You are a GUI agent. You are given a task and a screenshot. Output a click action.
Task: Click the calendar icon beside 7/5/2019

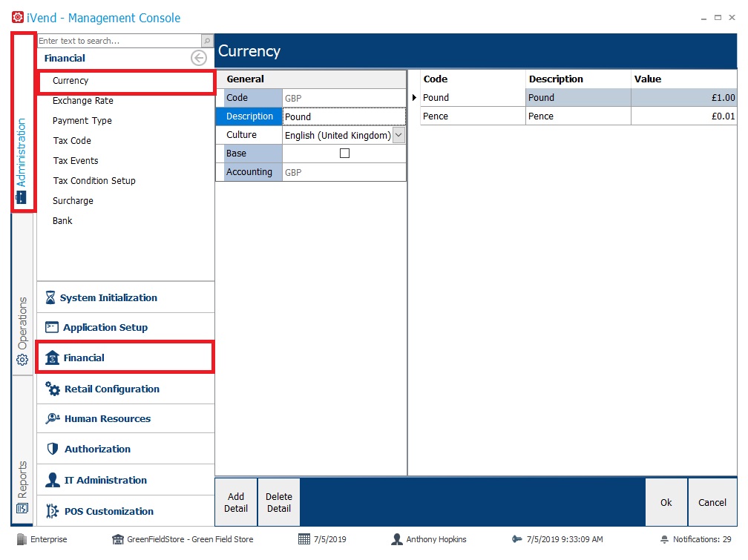[304, 539]
